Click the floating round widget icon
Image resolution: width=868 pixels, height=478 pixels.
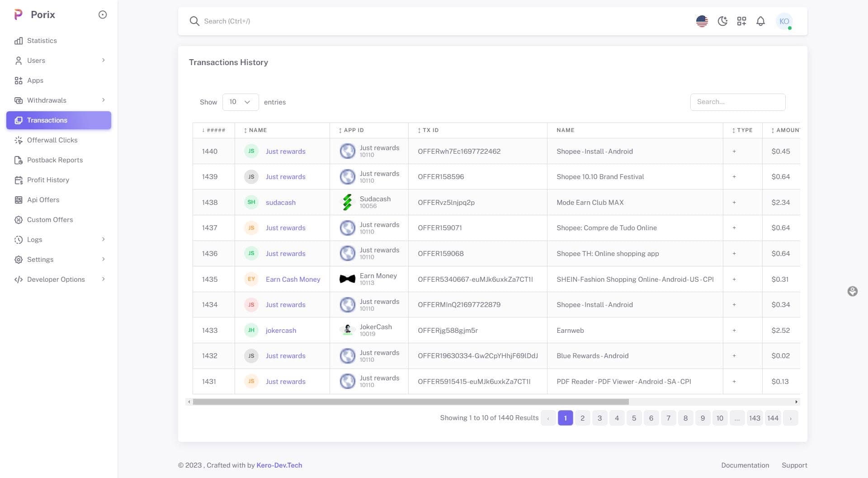[x=852, y=291]
